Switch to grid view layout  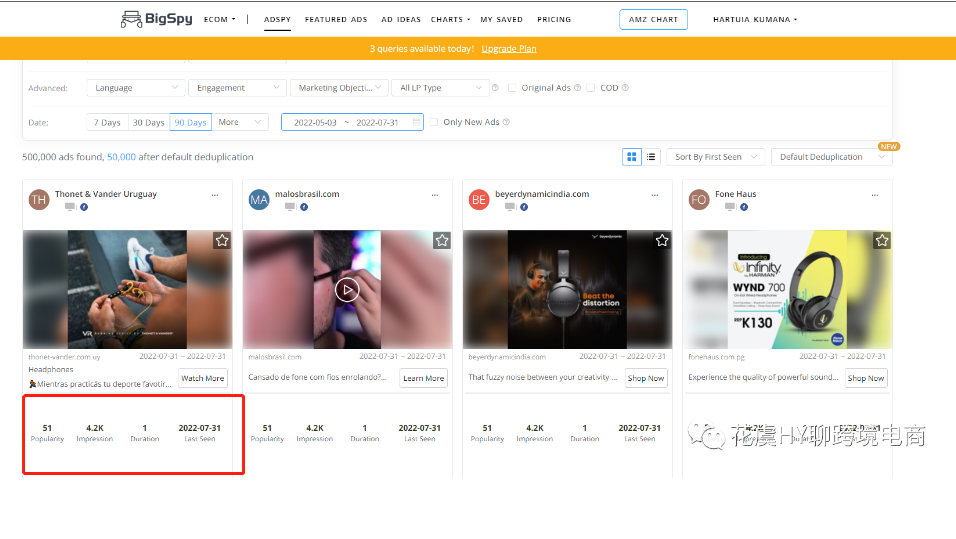(632, 157)
